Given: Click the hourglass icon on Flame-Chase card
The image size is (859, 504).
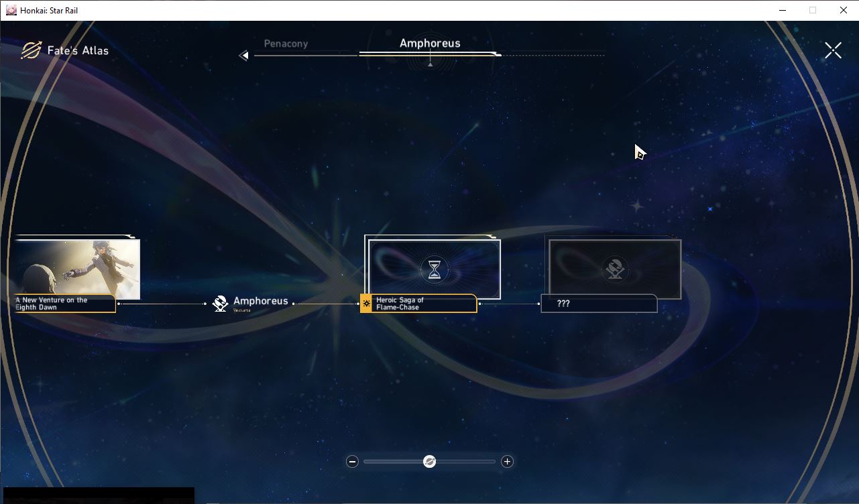Looking at the screenshot, I should (435, 269).
